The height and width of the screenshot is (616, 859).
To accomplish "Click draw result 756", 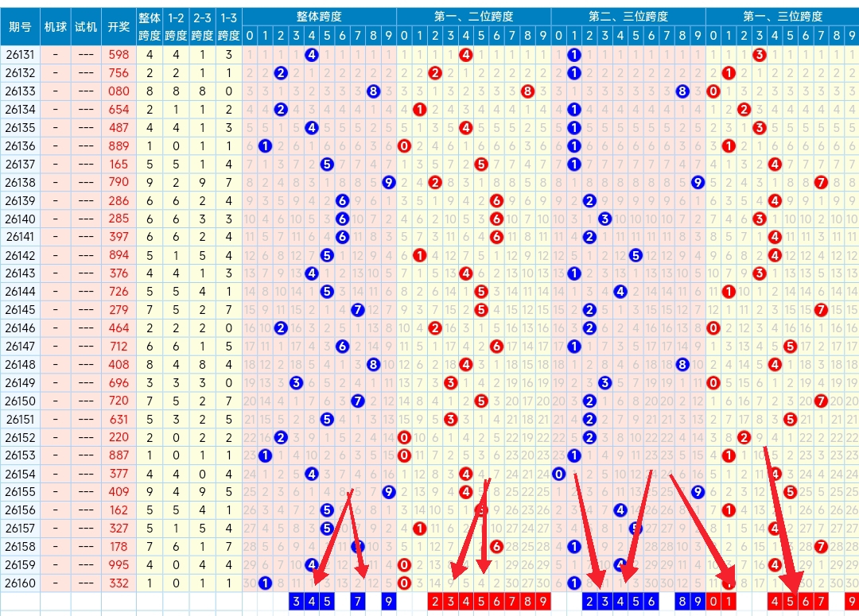I will [x=119, y=73].
